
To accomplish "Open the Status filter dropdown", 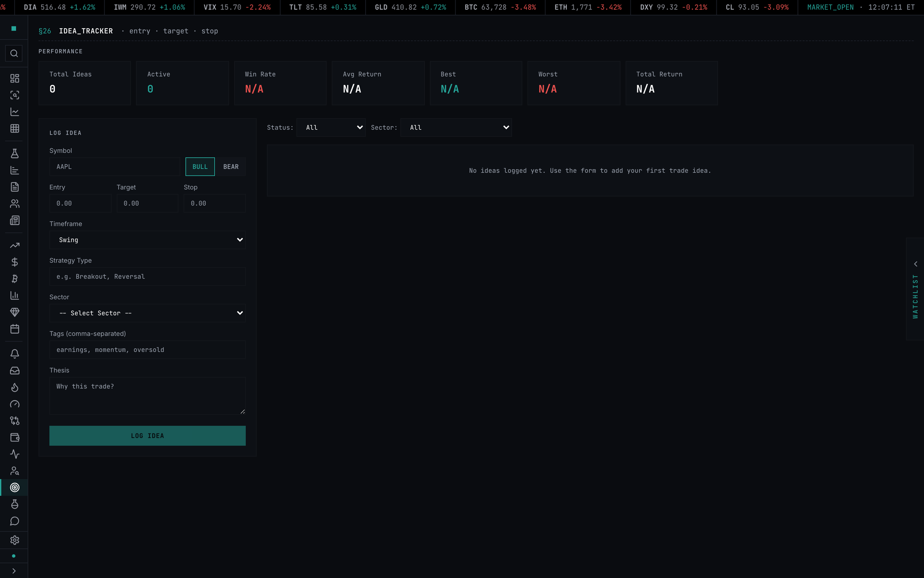I will (331, 128).
